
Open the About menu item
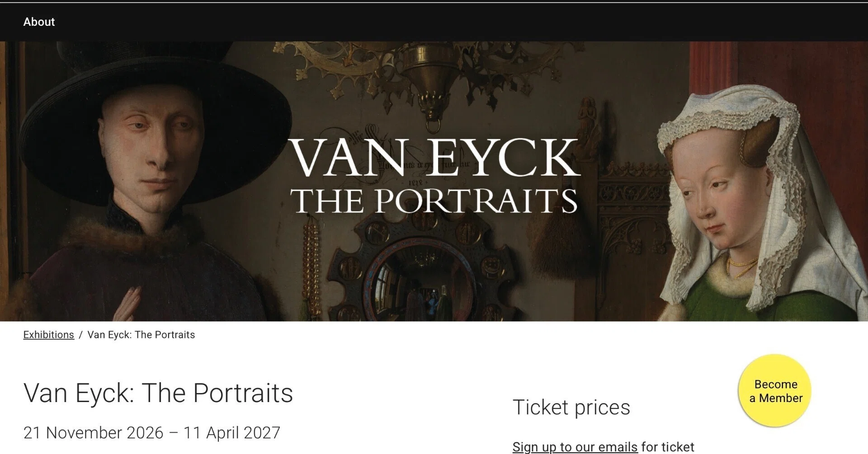click(x=39, y=22)
